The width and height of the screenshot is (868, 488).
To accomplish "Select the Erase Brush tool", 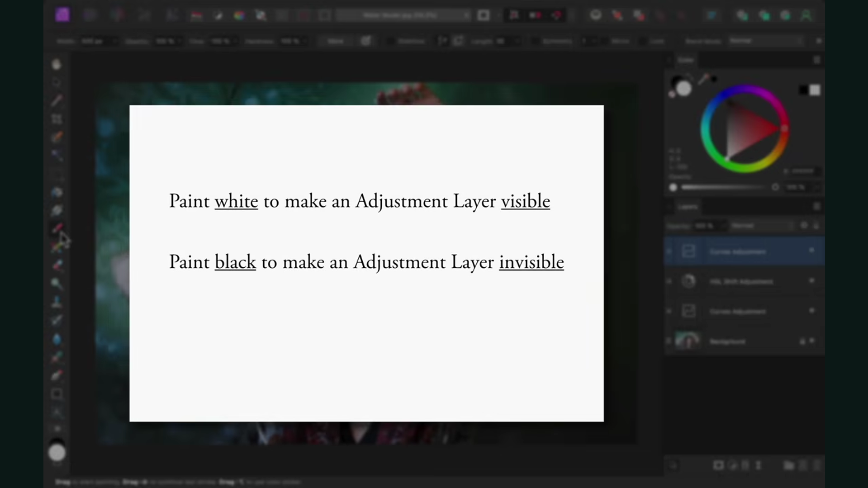I will pyautogui.click(x=57, y=265).
